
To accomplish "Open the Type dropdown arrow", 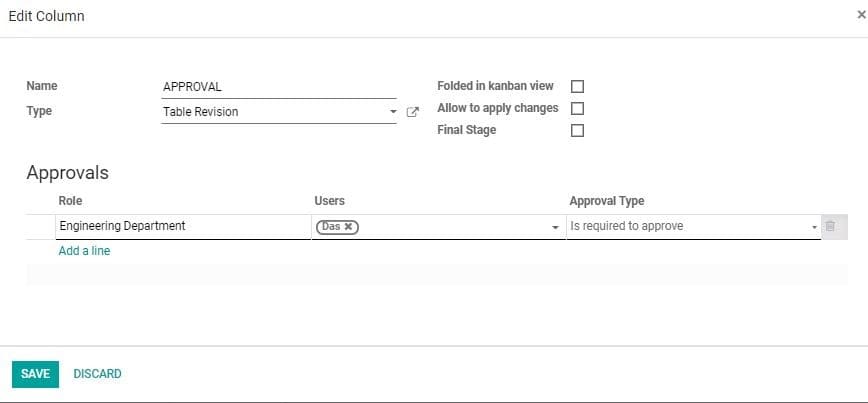I will tap(394, 112).
